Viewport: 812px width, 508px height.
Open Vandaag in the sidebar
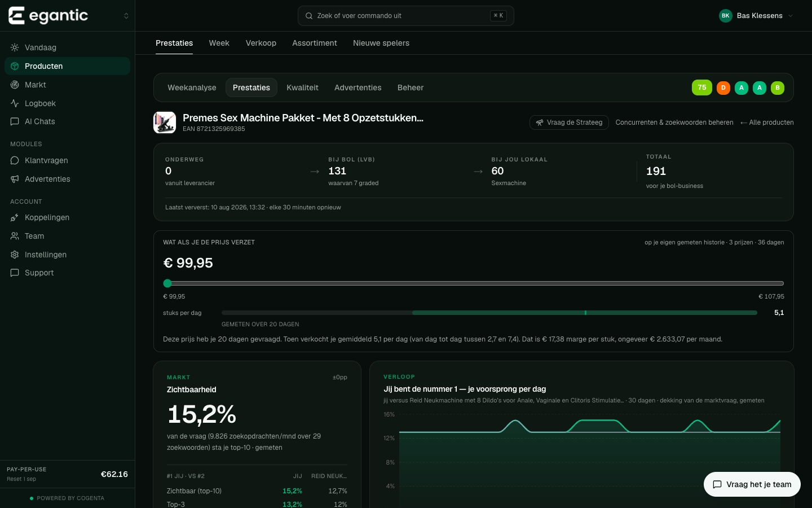(x=67, y=47)
